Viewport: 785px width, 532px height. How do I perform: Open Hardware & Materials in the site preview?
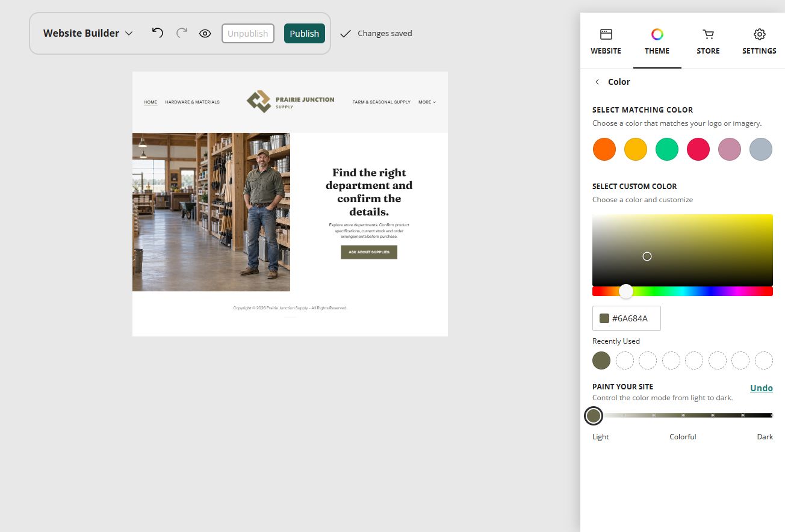coord(193,102)
